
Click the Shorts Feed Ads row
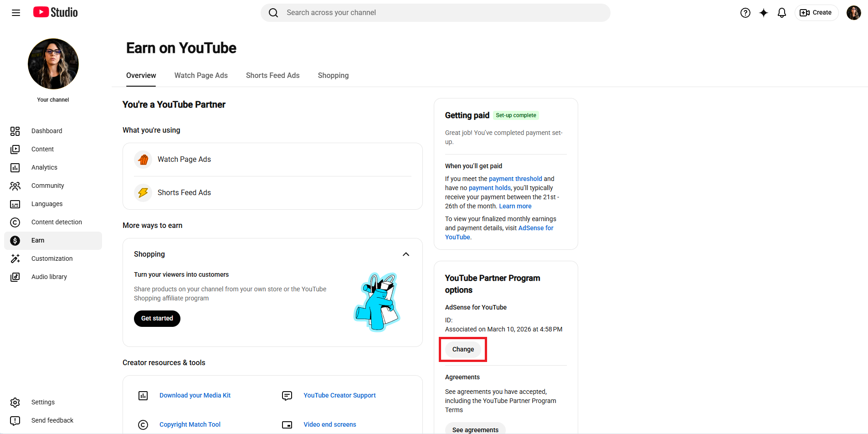point(272,193)
